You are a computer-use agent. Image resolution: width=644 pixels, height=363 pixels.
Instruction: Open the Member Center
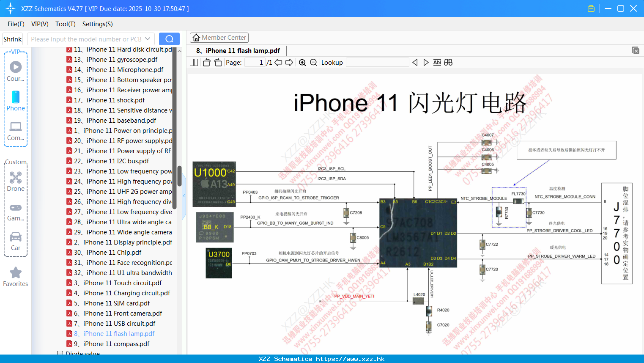(x=219, y=38)
